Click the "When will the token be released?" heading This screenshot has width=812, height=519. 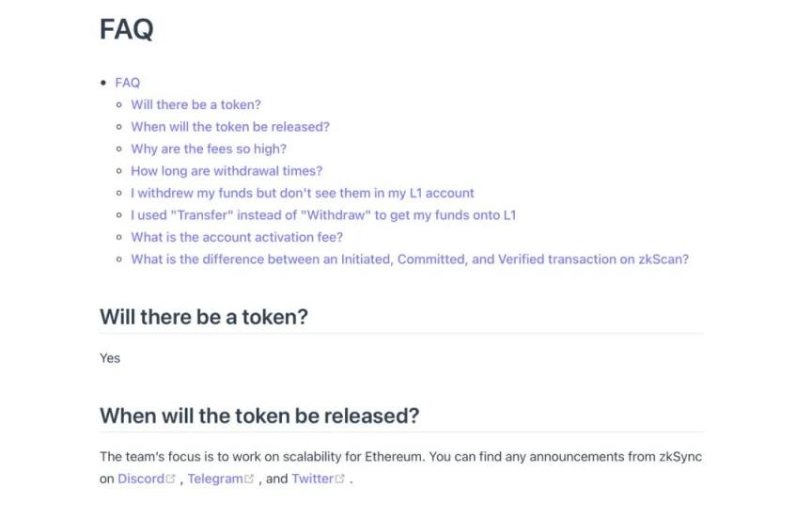pyautogui.click(x=259, y=416)
